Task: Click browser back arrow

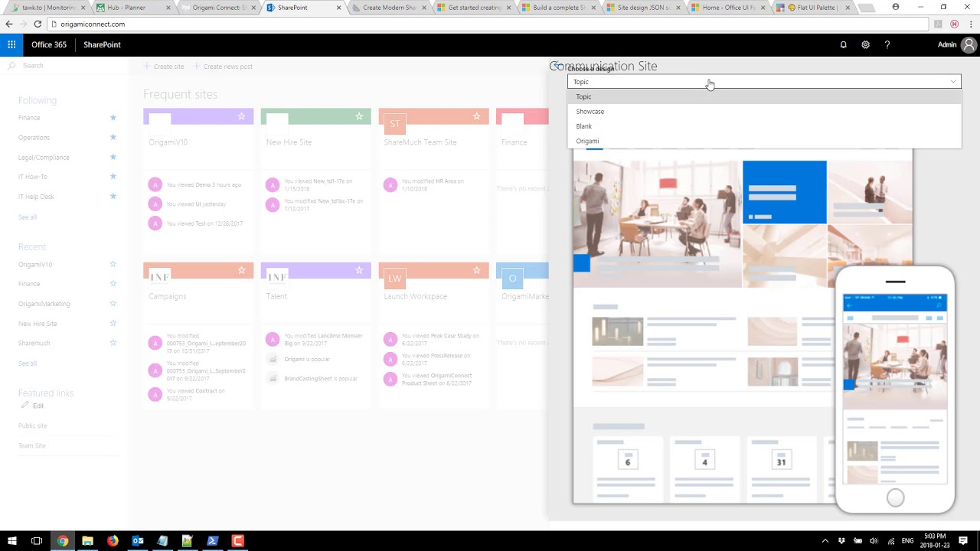Action: pos(8,24)
